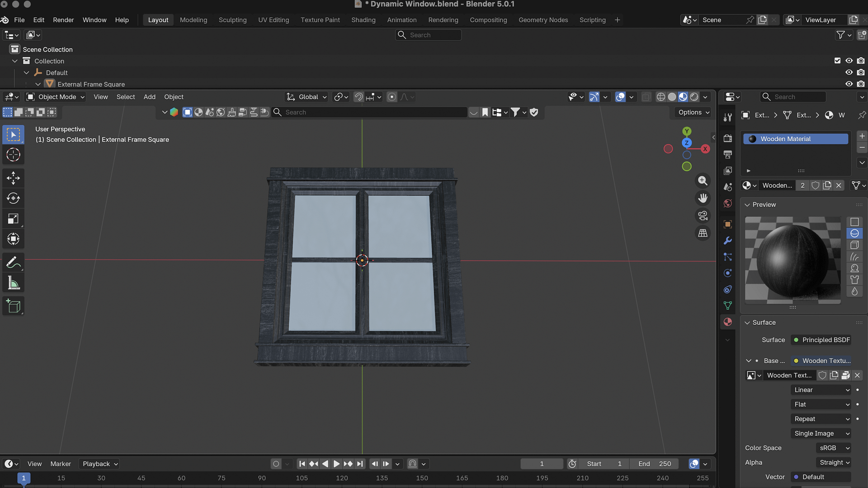
Task: Click the End frame field
Action: coord(654,464)
